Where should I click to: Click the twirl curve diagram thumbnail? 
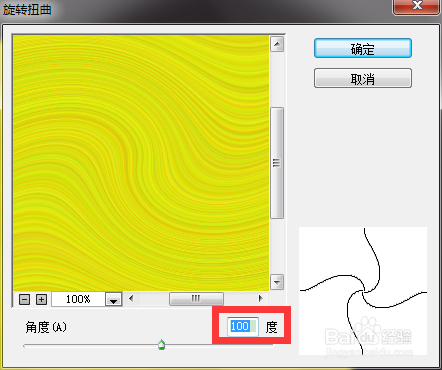pos(363,291)
